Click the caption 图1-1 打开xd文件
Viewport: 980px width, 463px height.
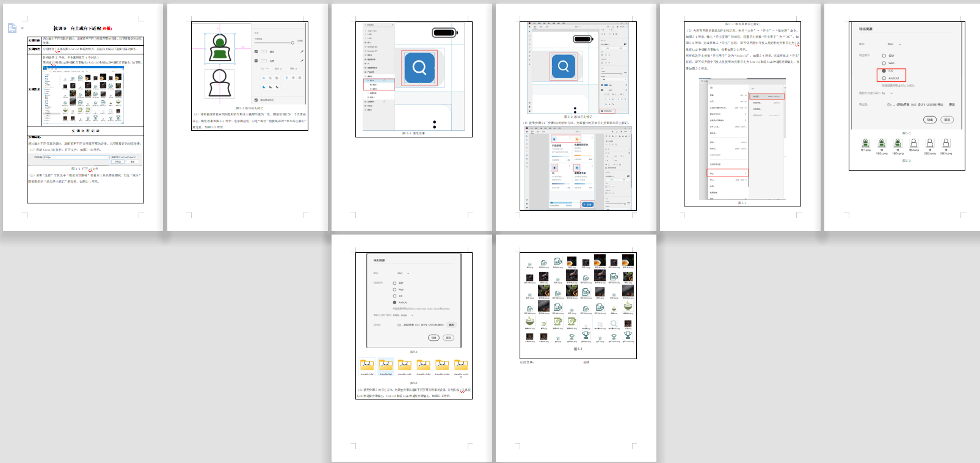[x=85, y=169]
